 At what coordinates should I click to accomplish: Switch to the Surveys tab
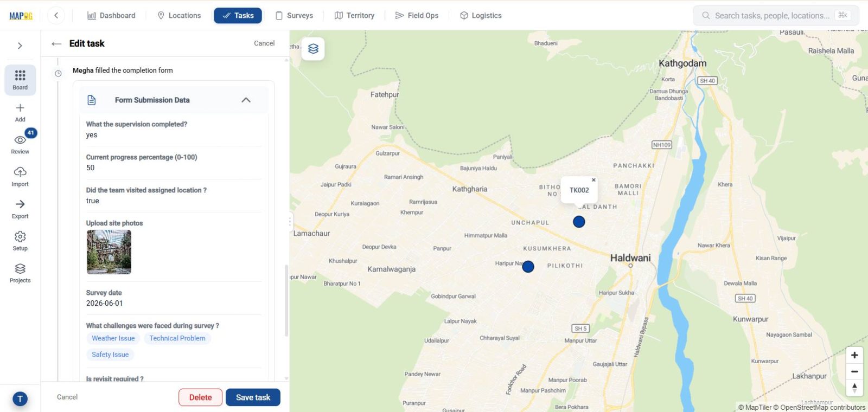(294, 15)
